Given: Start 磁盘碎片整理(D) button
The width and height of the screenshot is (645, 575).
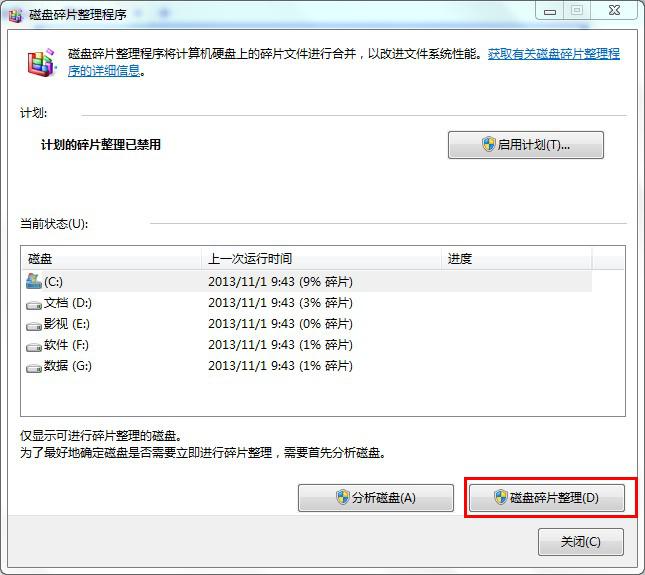Looking at the screenshot, I should [x=546, y=498].
